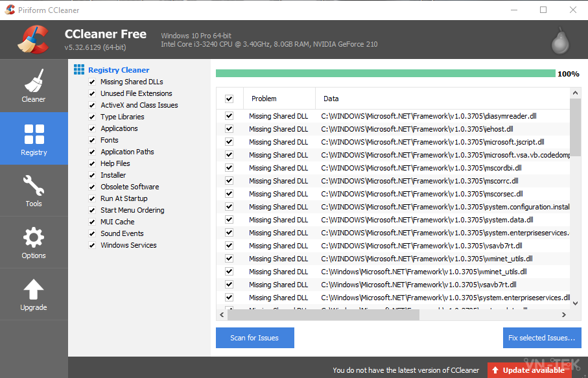Uncheck Missing Shared DLLs option
Image resolution: width=588 pixels, height=378 pixels.
[92, 82]
